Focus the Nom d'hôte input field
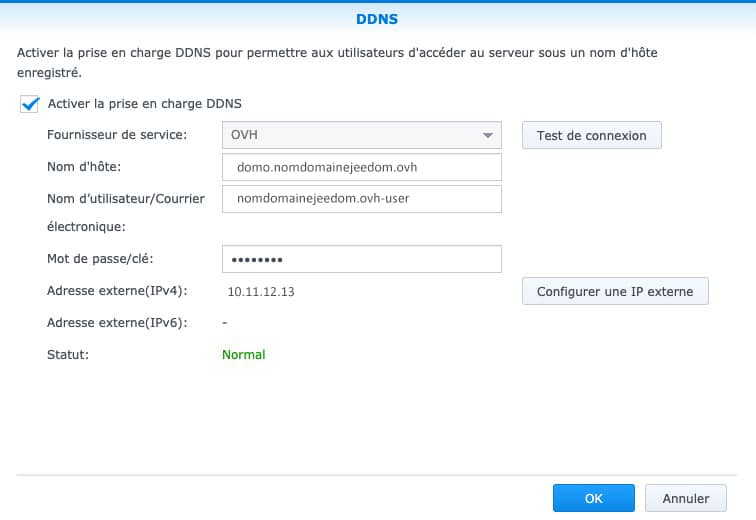The width and height of the screenshot is (756, 520). point(361,167)
